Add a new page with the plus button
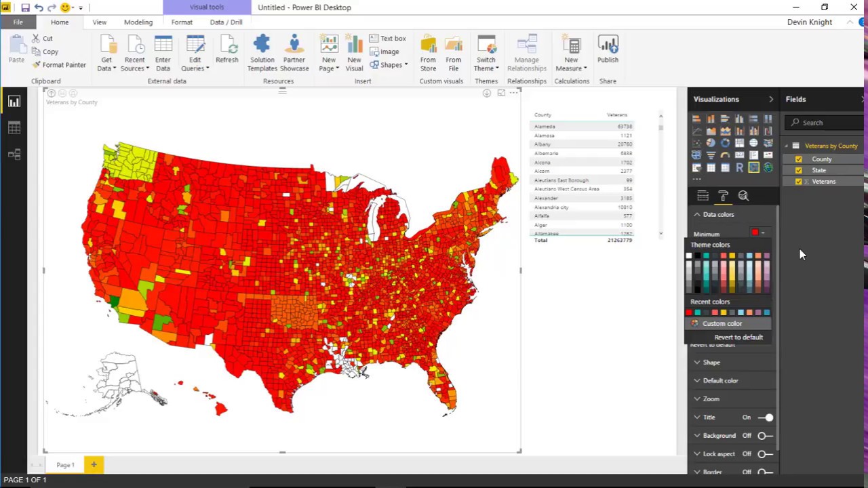Screen dimensions: 868x488 [94, 465]
